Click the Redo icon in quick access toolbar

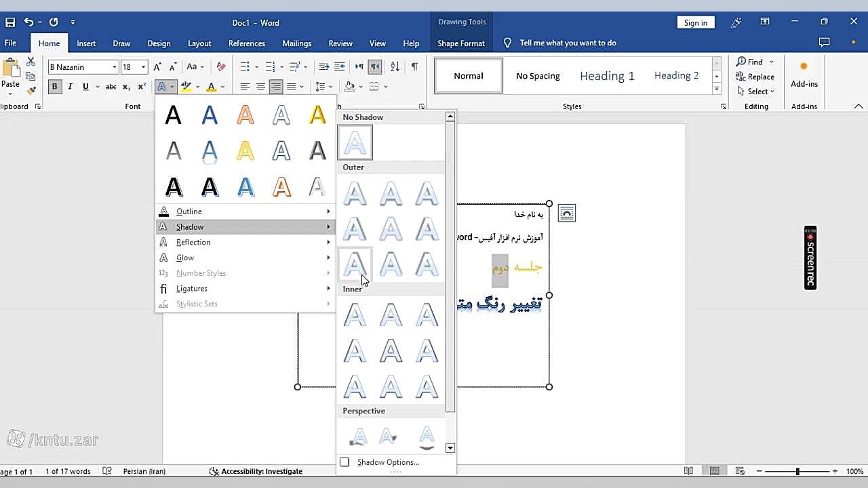(x=54, y=22)
